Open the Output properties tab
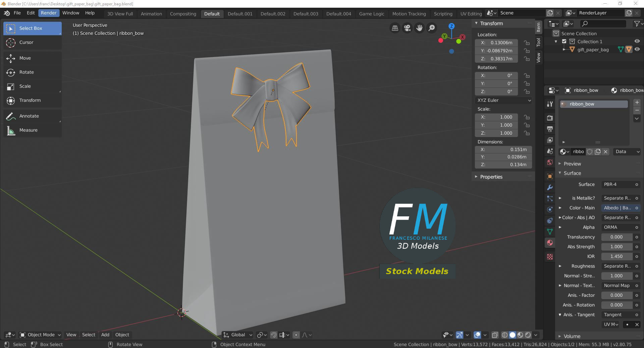Screen dimensions: 644x348 tap(550, 129)
